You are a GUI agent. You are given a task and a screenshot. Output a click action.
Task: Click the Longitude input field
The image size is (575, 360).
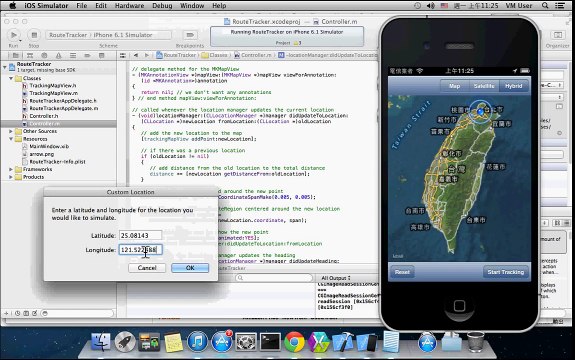click(140, 250)
